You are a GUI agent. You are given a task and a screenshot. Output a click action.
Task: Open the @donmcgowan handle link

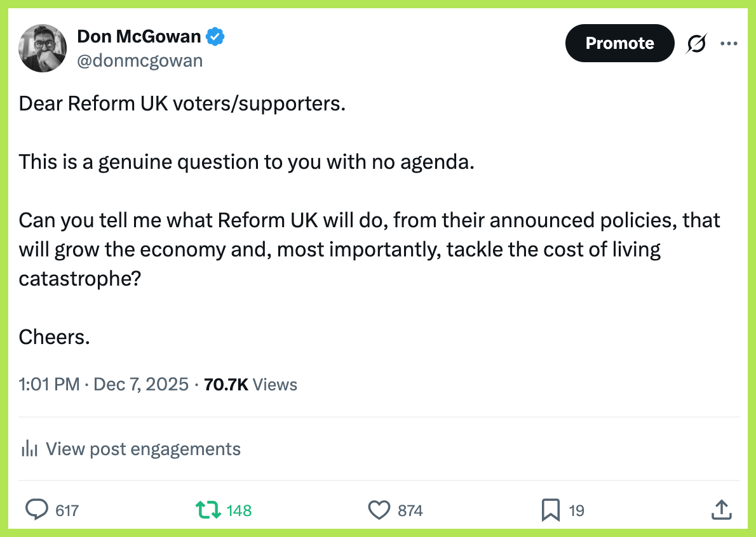[x=140, y=60]
